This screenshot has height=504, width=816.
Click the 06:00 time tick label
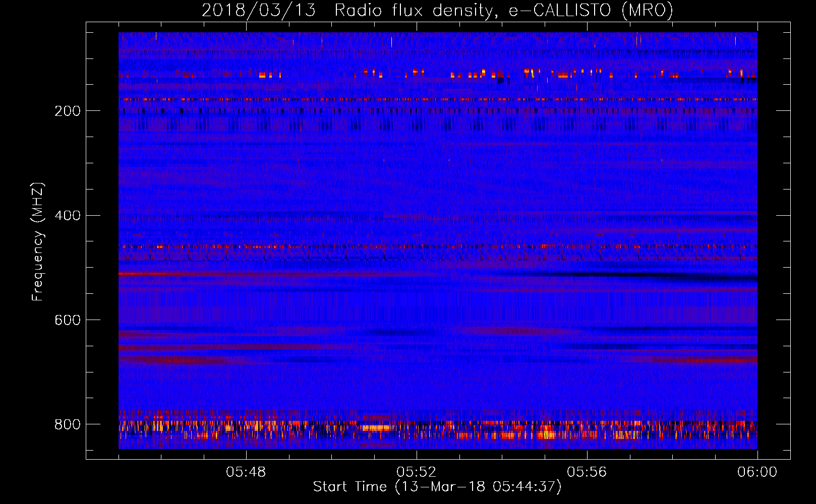click(757, 472)
